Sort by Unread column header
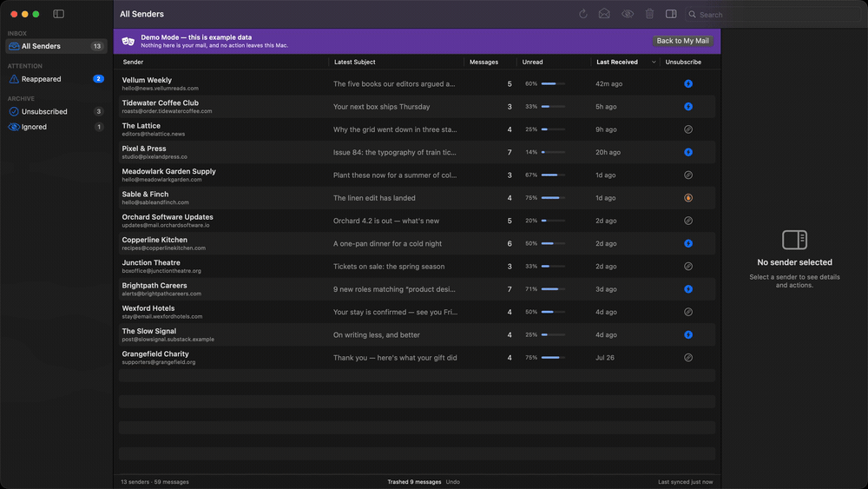 tap(533, 62)
